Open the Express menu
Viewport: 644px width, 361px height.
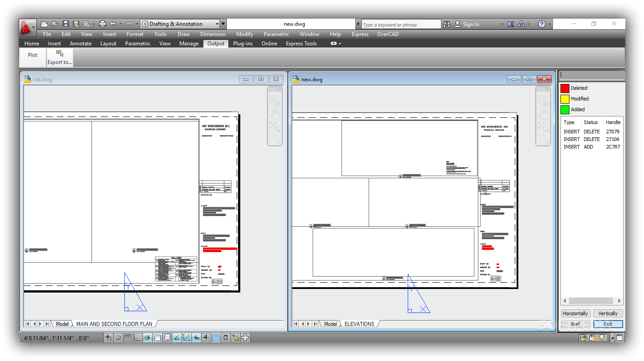point(360,34)
